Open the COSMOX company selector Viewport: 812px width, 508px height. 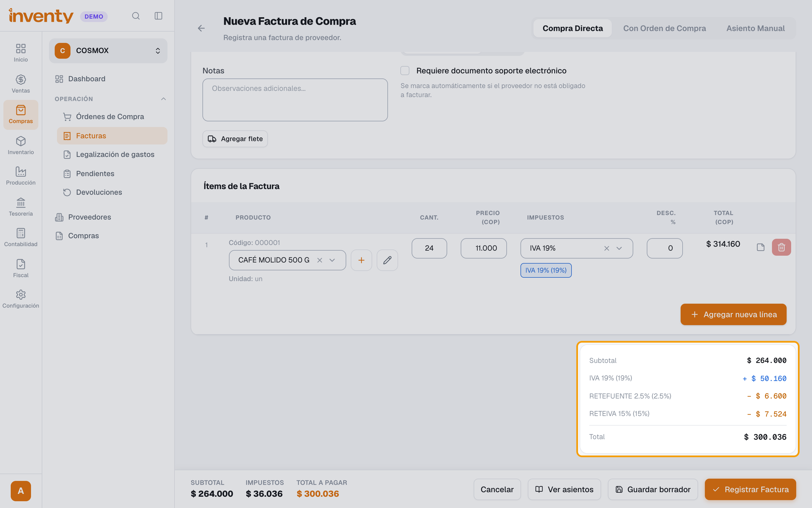(x=108, y=51)
